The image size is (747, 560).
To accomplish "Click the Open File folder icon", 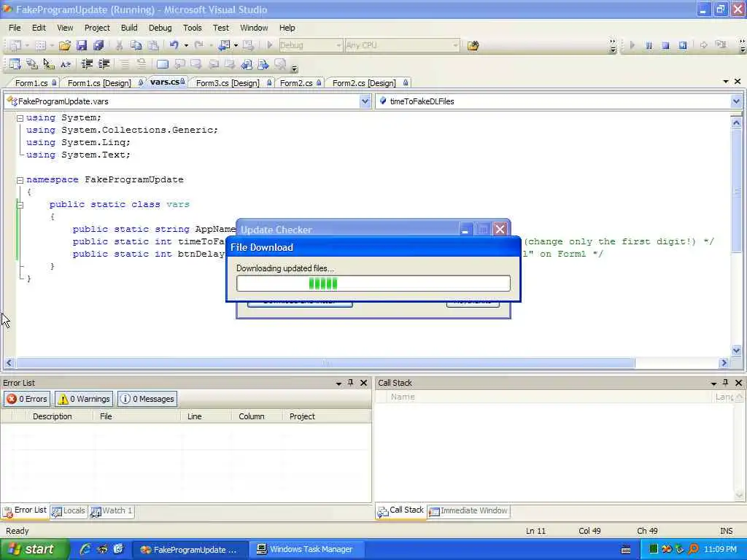I will pos(65,45).
